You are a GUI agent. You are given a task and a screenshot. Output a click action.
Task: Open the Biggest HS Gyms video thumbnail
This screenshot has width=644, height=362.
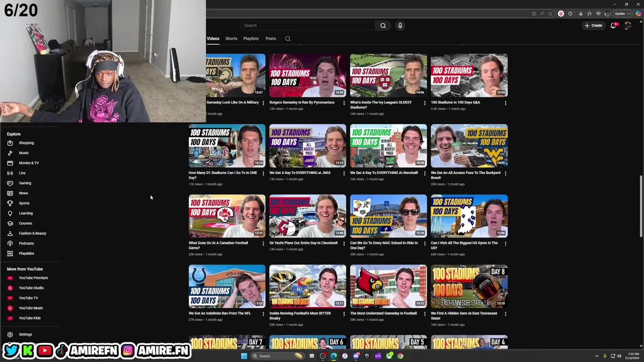click(x=469, y=216)
